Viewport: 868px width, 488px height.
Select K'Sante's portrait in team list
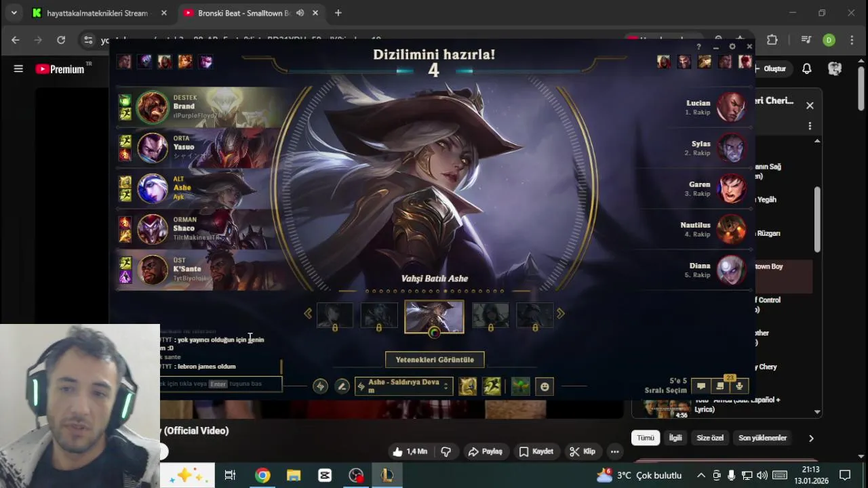(153, 270)
